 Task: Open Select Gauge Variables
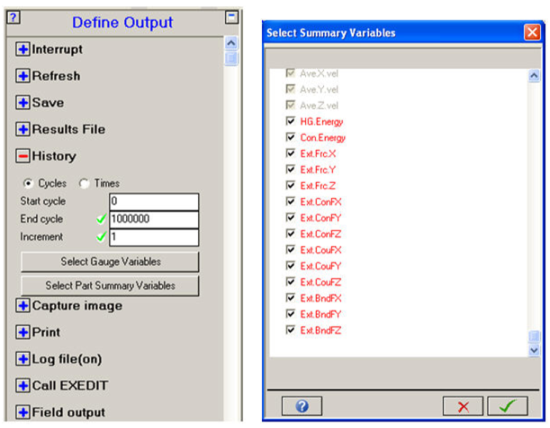pos(110,262)
